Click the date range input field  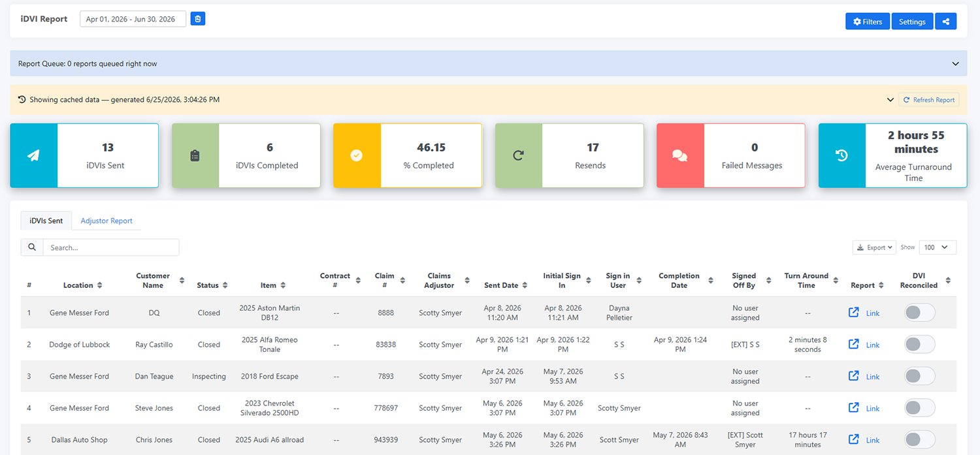tap(133, 19)
